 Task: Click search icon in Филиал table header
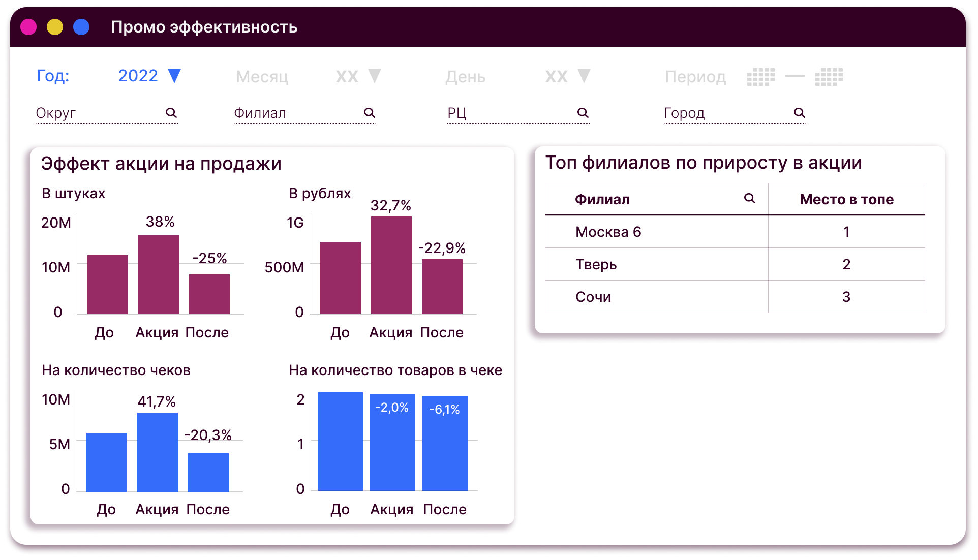[x=749, y=199]
